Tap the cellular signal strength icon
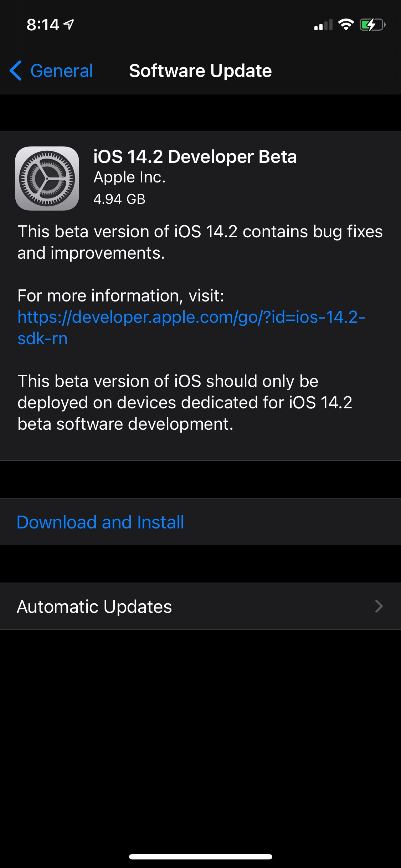 [323, 25]
